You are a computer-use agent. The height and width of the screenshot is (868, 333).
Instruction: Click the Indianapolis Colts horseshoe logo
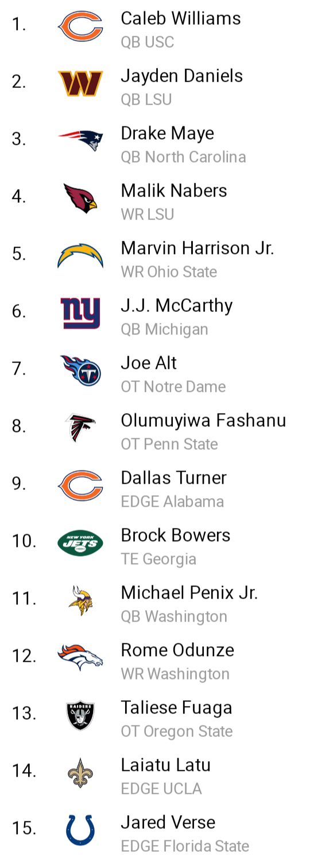pos(80,830)
